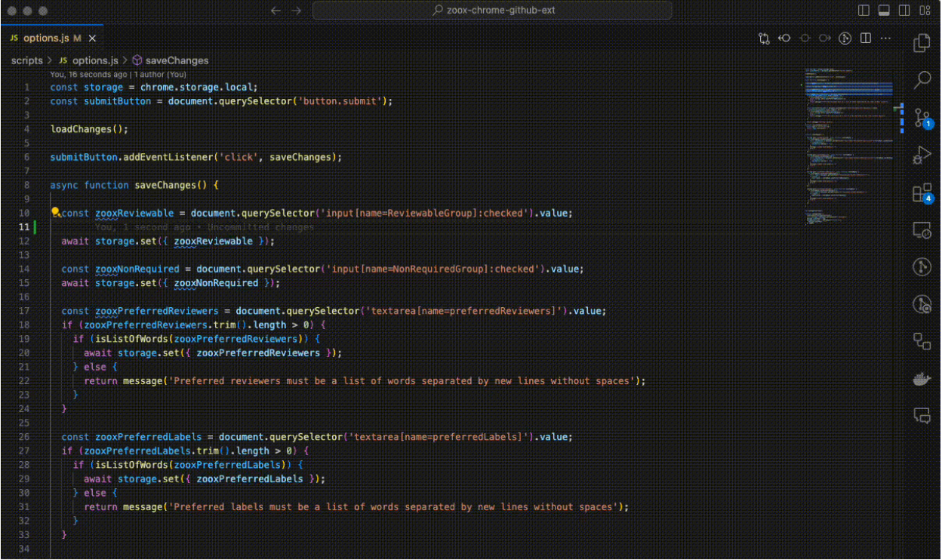Click the code lens author annotation
The width and height of the screenshot is (942, 560).
point(118,75)
